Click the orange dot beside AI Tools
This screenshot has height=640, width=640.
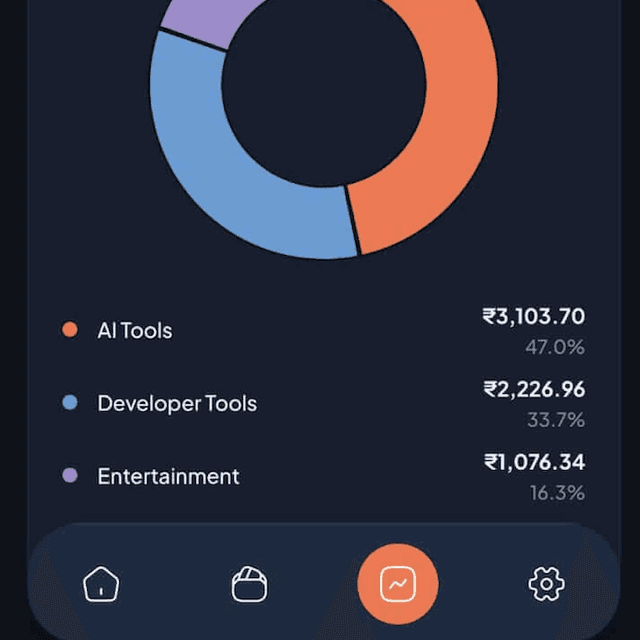tap(70, 330)
